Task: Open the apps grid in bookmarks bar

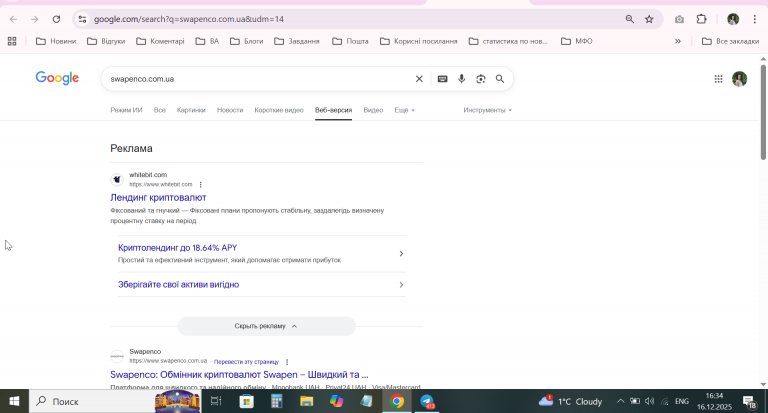Action: (12, 41)
